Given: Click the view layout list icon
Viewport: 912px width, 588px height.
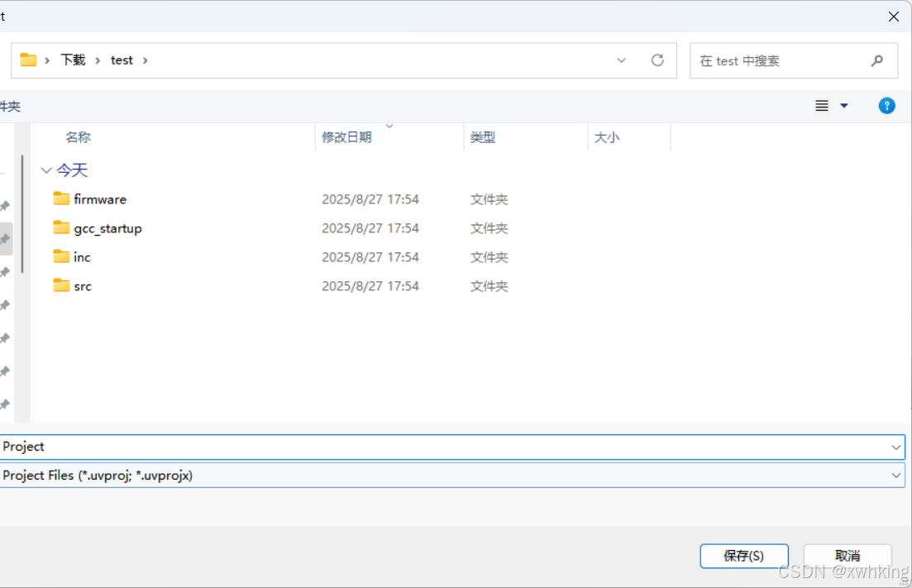Looking at the screenshot, I should coord(821,106).
